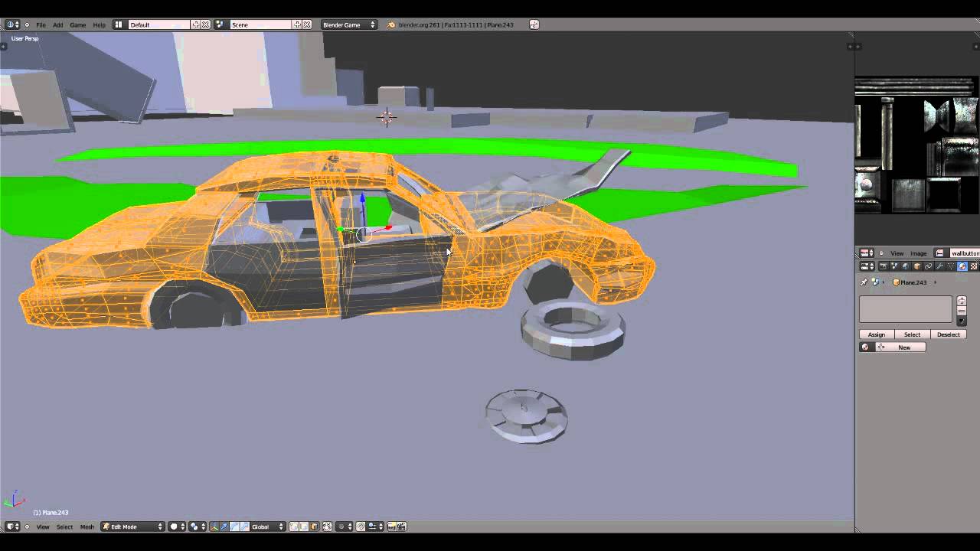
Task: Toggle limit selection to visible
Action: (327, 527)
